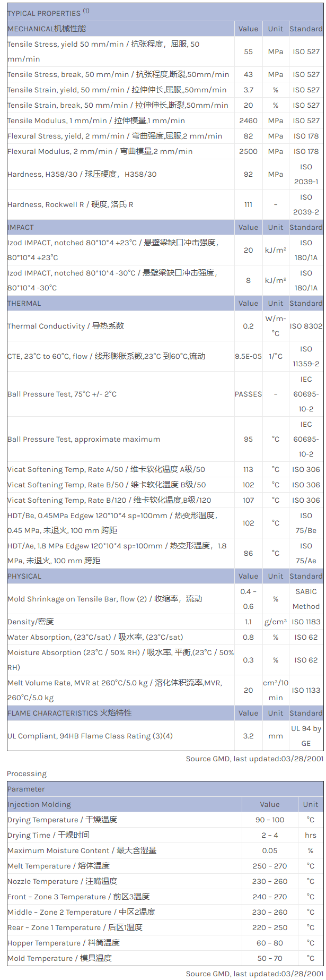Image resolution: width=326 pixels, height=980 pixels.
Task: Select ISO 2039-1 standard cell for Hardness H358/30
Action: tap(306, 174)
